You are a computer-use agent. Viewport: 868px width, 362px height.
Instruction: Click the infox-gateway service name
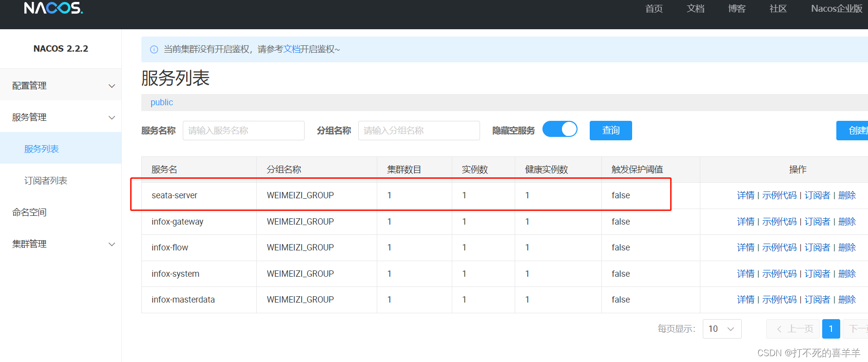click(x=177, y=222)
